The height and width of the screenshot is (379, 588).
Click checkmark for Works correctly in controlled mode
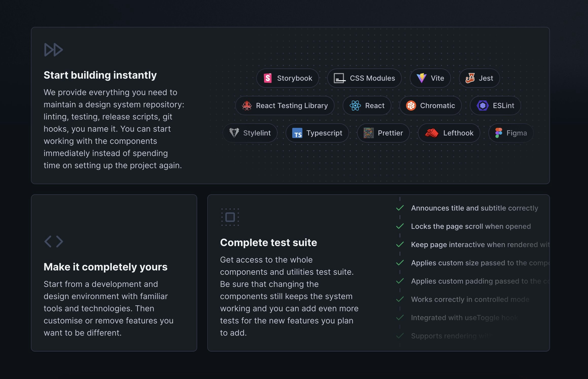pos(400,299)
